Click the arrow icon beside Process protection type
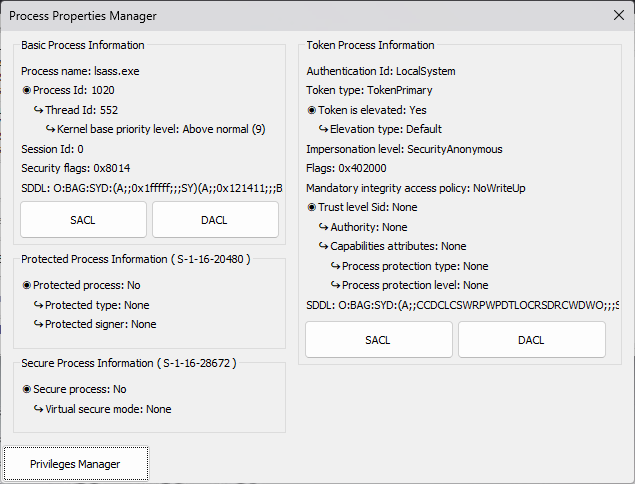 335,266
